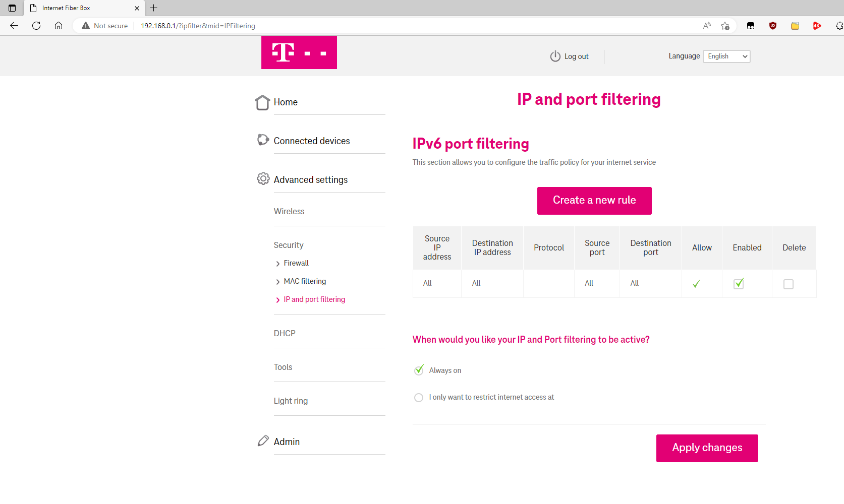Click the Apply changes button
The width and height of the screenshot is (844, 504).
(x=707, y=448)
